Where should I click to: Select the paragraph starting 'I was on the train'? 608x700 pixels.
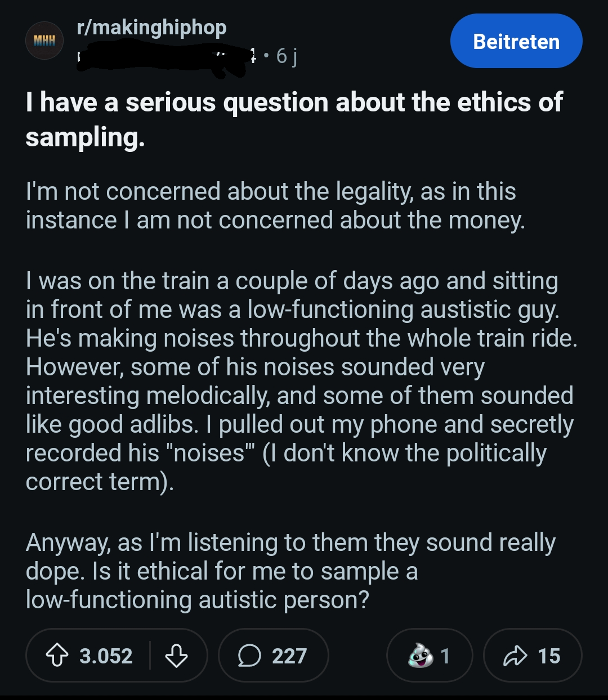tap(302, 382)
